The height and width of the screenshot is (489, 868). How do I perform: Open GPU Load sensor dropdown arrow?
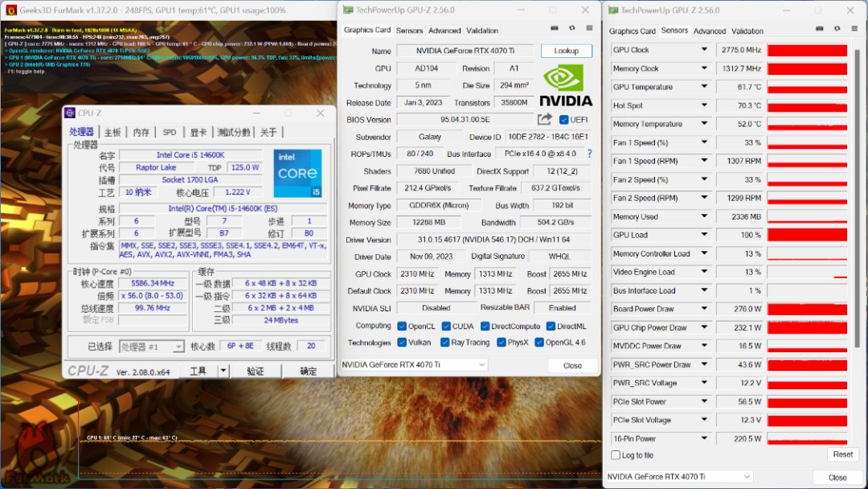[704, 235]
